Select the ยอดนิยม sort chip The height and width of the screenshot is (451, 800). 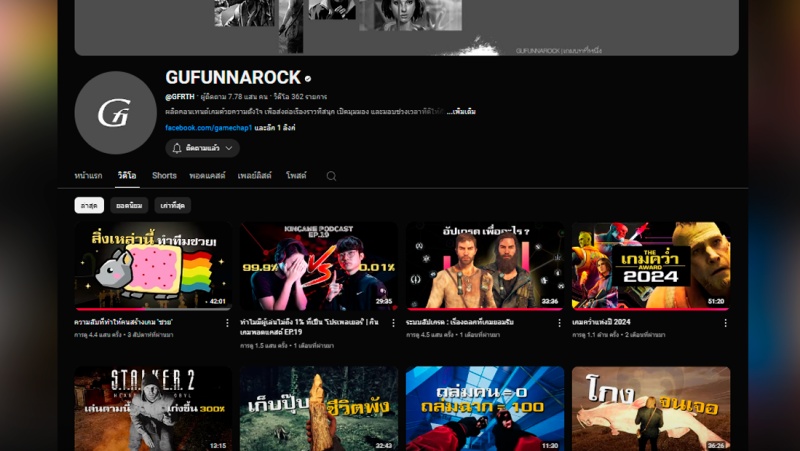[x=129, y=205]
